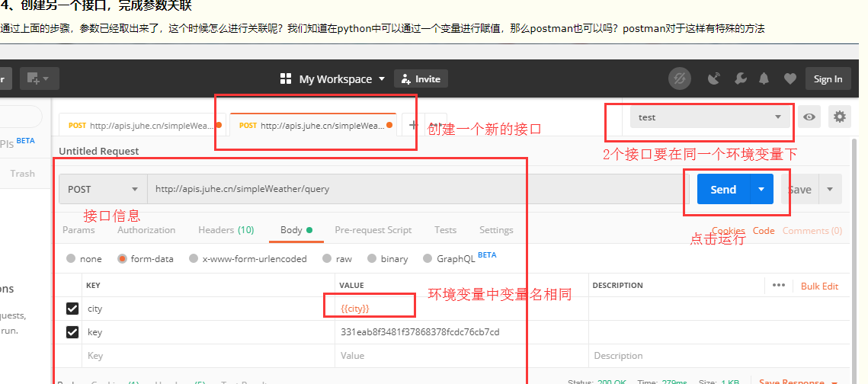Click the Code link
Viewport: 868px width, 384px height.
tap(764, 231)
